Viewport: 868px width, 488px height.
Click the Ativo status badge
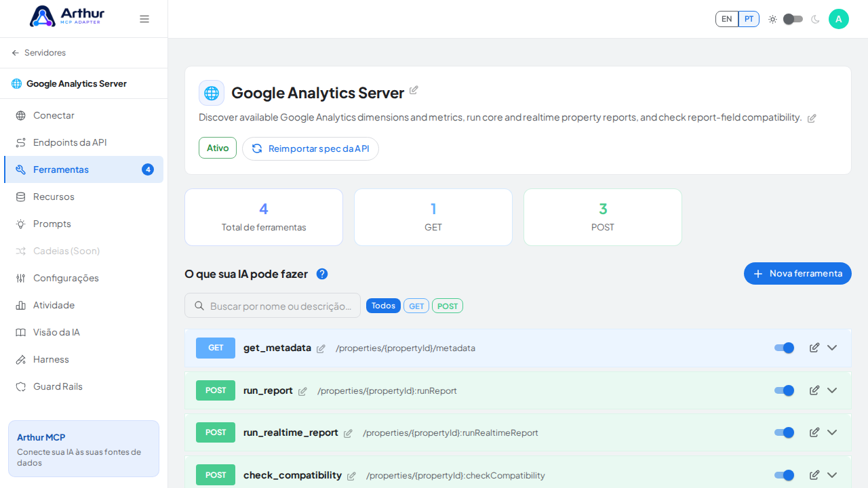(218, 148)
